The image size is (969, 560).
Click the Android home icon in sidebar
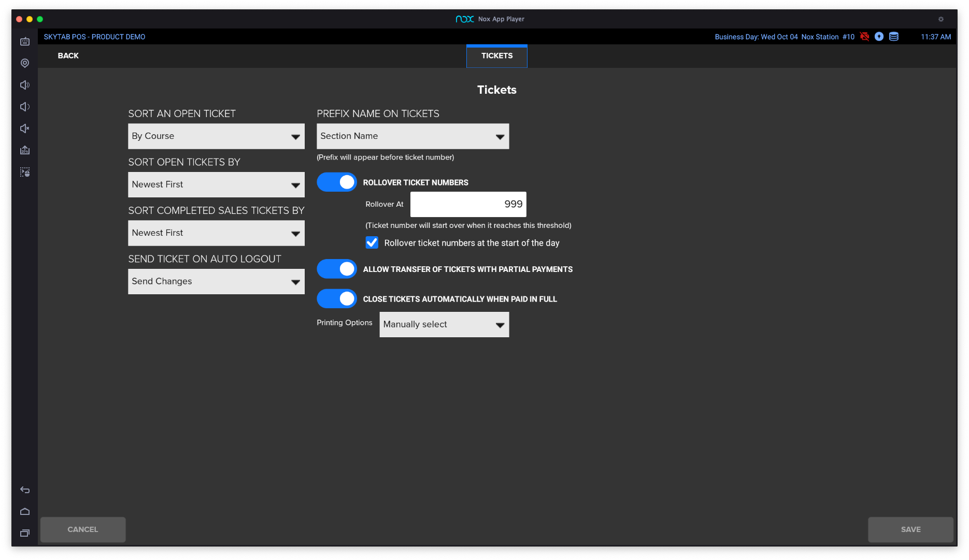25,511
